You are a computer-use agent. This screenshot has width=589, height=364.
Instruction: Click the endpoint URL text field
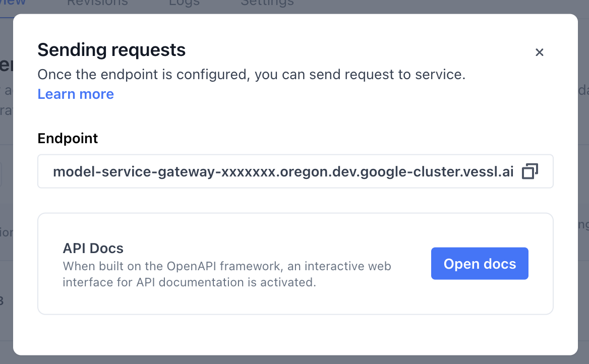[282, 171]
